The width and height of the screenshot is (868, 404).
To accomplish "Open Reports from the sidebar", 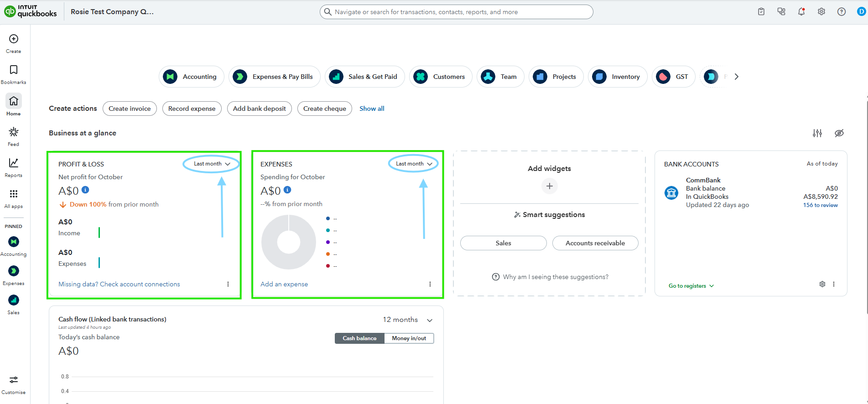I will pyautogui.click(x=14, y=163).
